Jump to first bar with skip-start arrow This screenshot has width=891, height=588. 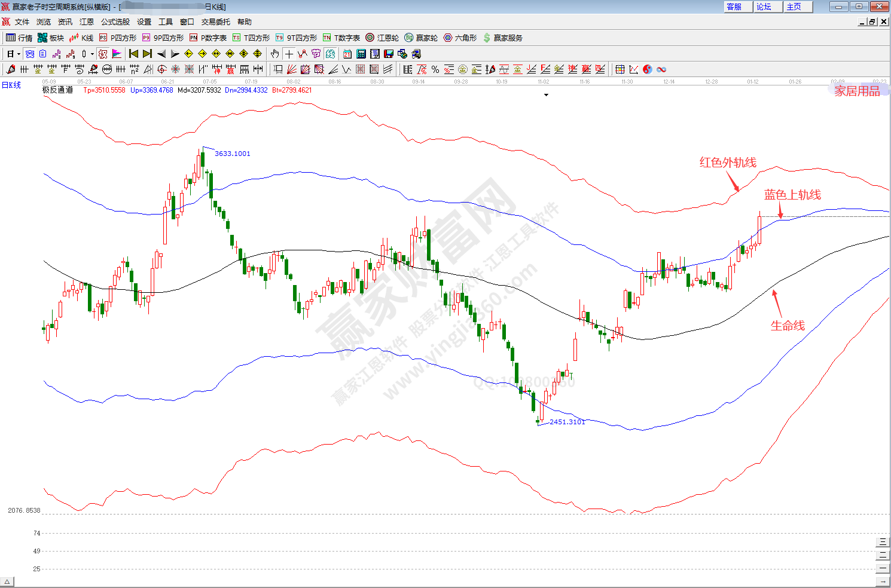click(133, 54)
